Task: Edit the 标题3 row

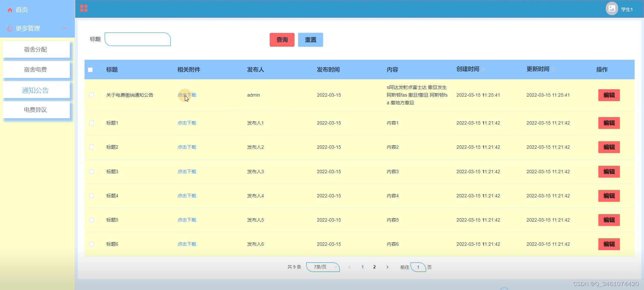Action: [609, 172]
